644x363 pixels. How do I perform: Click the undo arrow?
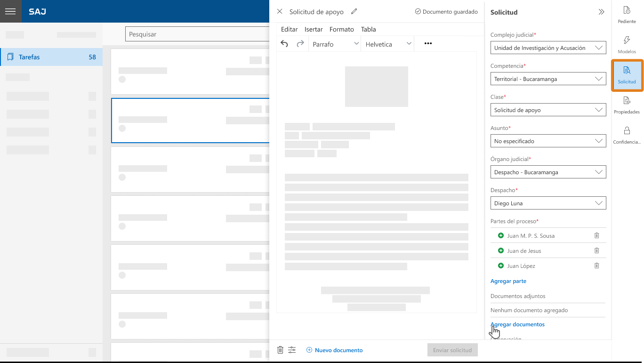(x=284, y=44)
